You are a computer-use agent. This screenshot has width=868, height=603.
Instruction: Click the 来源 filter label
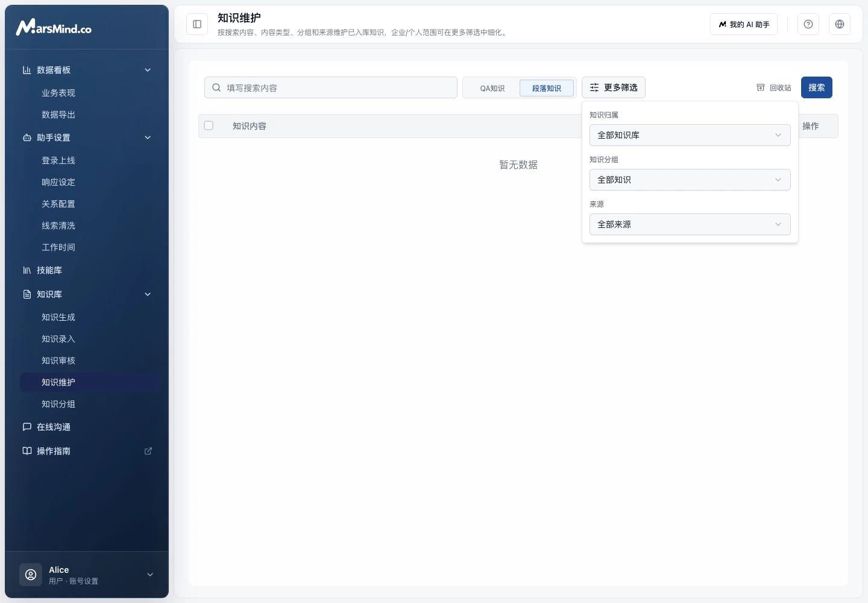coord(597,204)
